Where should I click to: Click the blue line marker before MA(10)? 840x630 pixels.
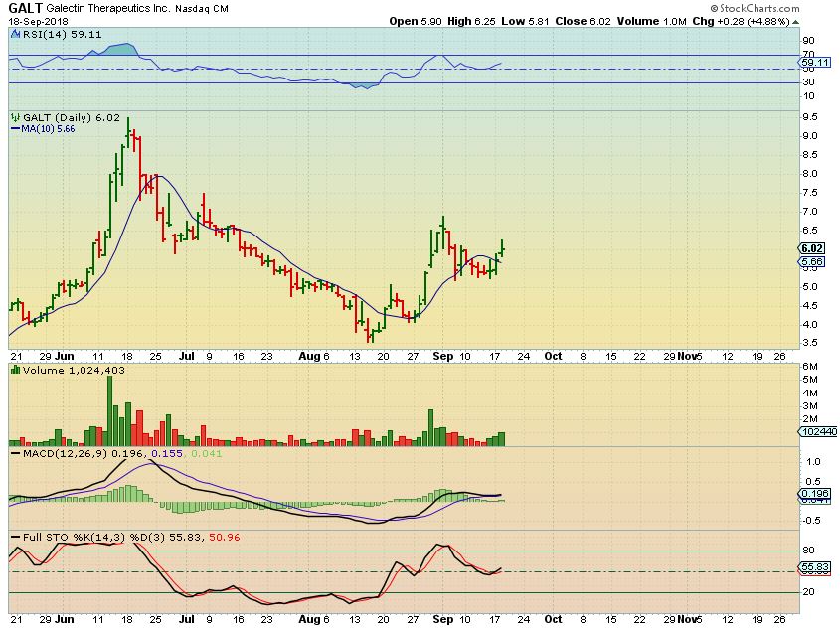[x=16, y=128]
